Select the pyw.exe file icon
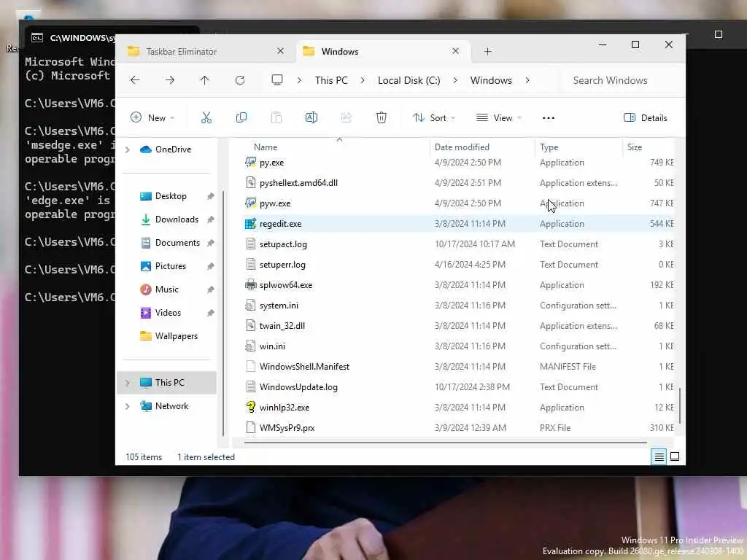Image resolution: width=747 pixels, height=560 pixels. coord(251,203)
